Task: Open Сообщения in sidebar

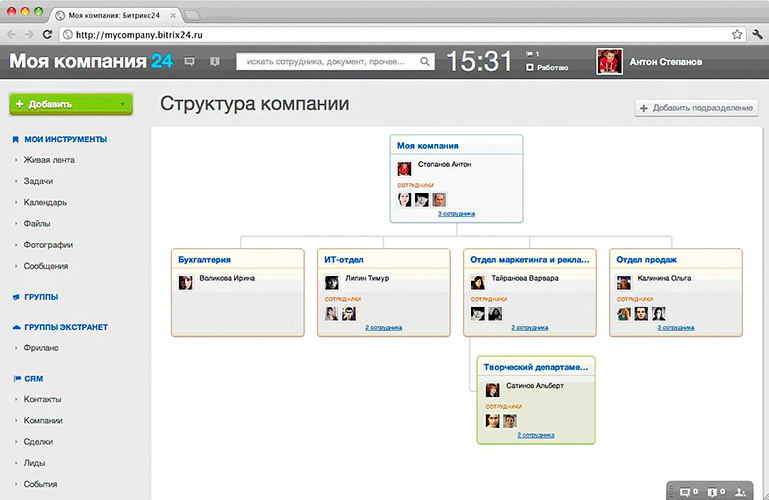Action: pos(46,266)
